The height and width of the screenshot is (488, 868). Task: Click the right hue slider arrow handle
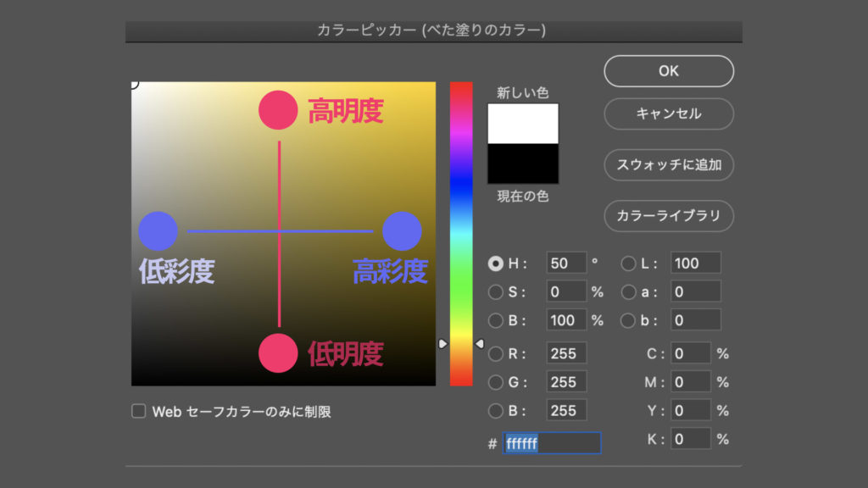pos(480,344)
